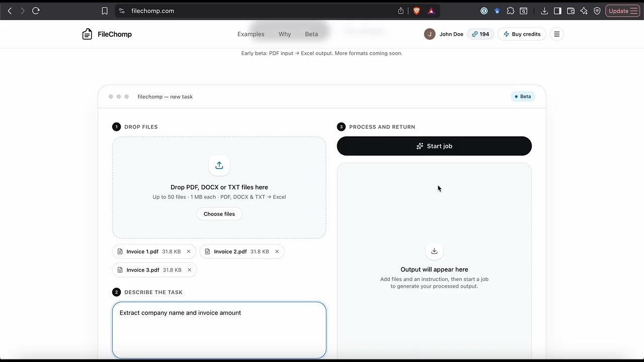Screen dimensions: 644x362
Task: Go to Beta nav link
Action: pyautogui.click(x=311, y=34)
